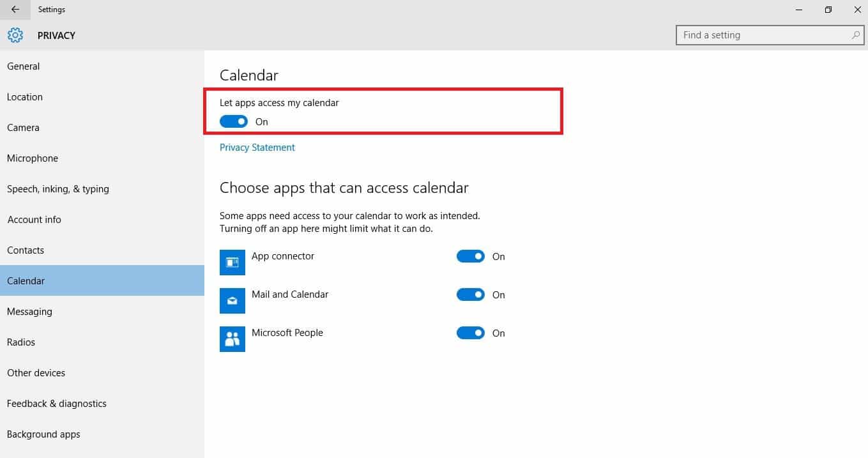Toggle off Let apps access my calendar
The width and height of the screenshot is (868, 458).
[x=233, y=121]
